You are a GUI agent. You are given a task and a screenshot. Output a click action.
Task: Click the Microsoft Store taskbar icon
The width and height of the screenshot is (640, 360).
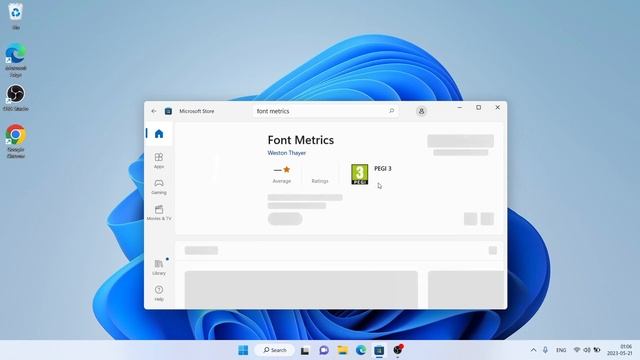tap(379, 350)
